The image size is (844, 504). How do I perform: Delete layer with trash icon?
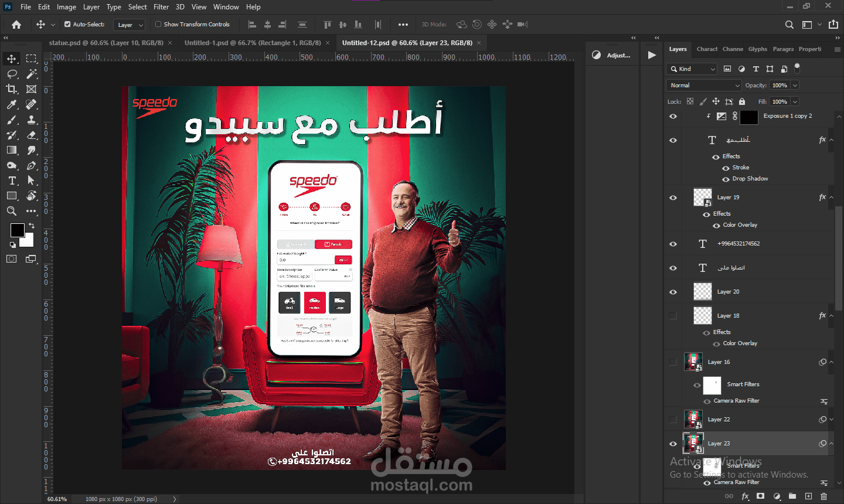click(824, 496)
